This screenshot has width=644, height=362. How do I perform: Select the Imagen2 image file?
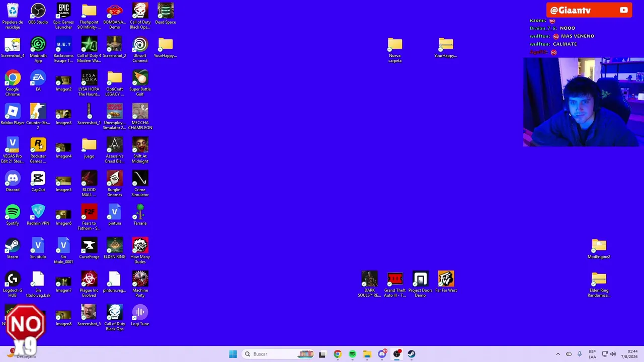pyautogui.click(x=63, y=83)
